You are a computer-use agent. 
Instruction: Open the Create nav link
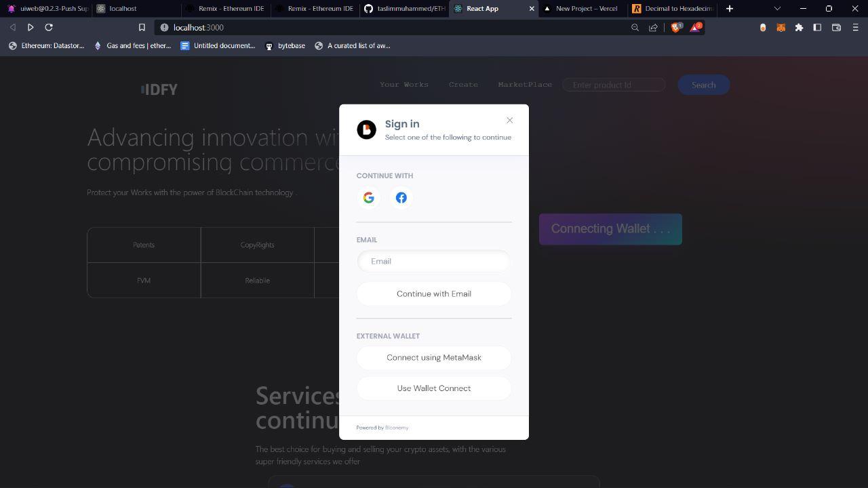point(463,85)
